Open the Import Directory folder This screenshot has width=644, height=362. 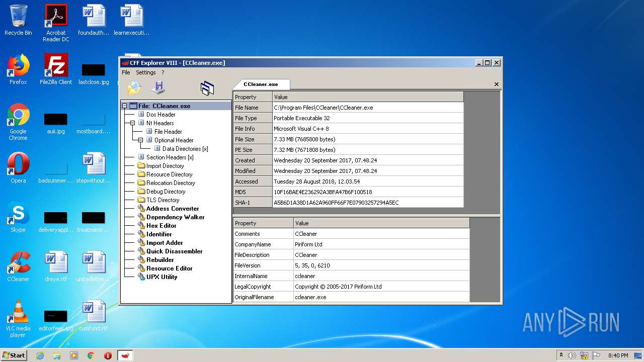click(x=165, y=166)
